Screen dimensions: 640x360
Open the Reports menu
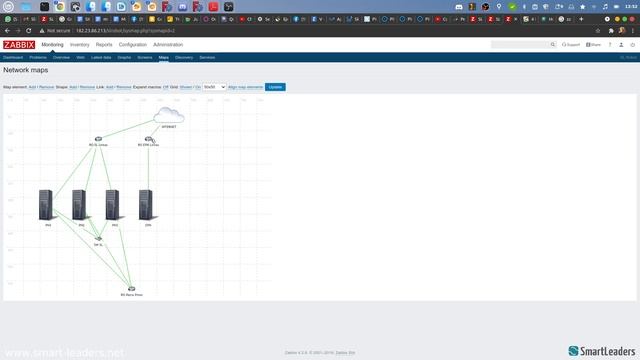[104, 44]
